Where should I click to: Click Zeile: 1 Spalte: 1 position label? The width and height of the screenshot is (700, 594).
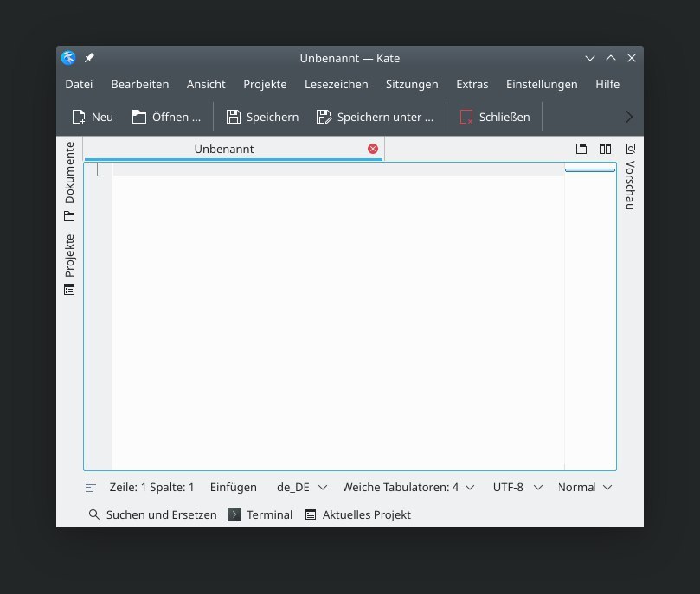[x=151, y=487]
